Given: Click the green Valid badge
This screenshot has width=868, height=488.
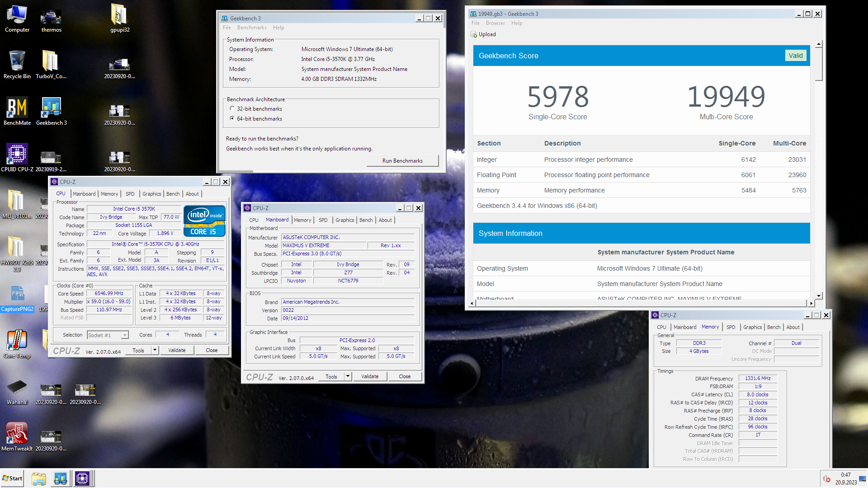Looking at the screenshot, I should pyautogui.click(x=796, y=56).
